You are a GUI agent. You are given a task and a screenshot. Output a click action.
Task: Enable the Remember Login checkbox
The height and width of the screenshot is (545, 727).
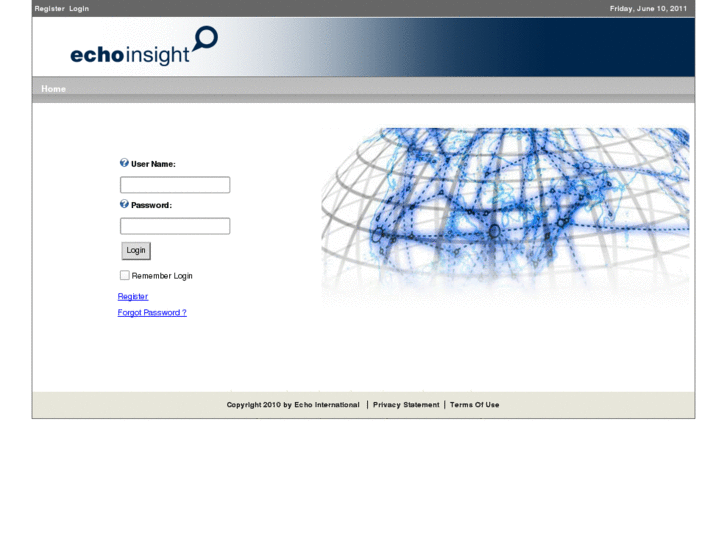tap(124, 276)
